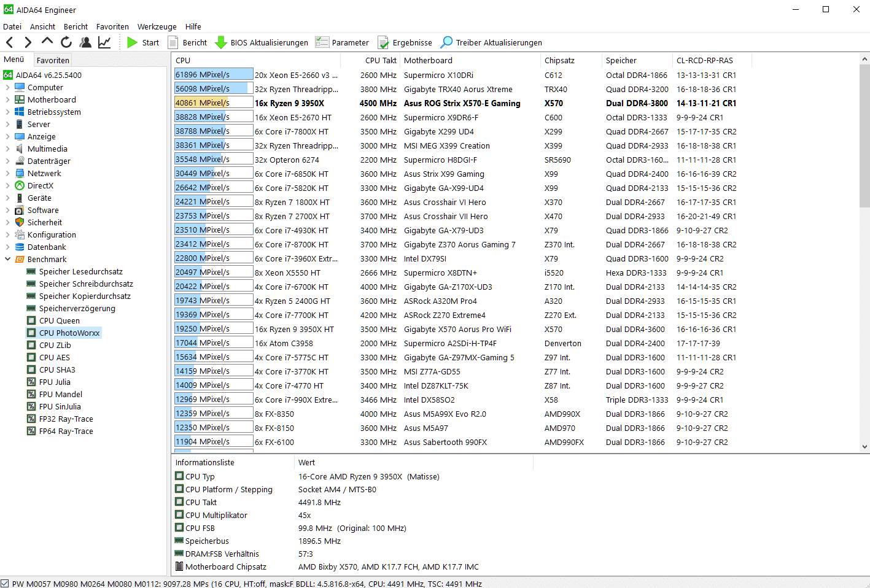Click the refresh icon in the toolbar
870x588 pixels.
(x=66, y=42)
